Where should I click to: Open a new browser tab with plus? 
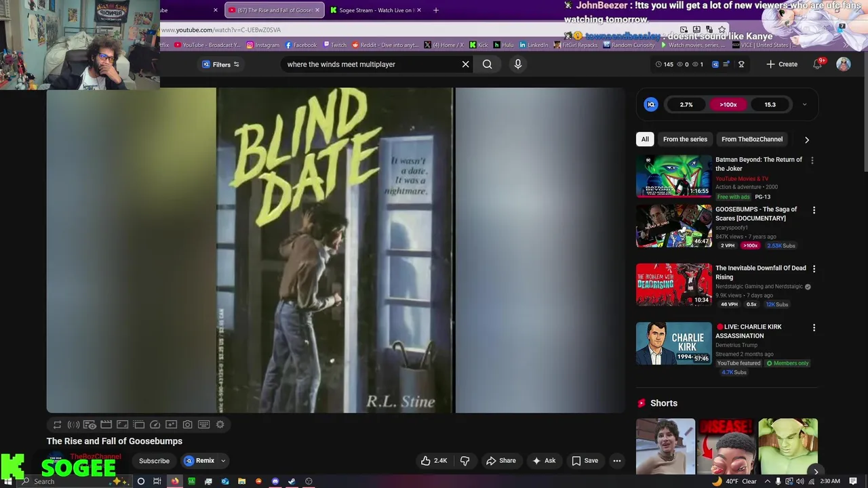tap(435, 10)
